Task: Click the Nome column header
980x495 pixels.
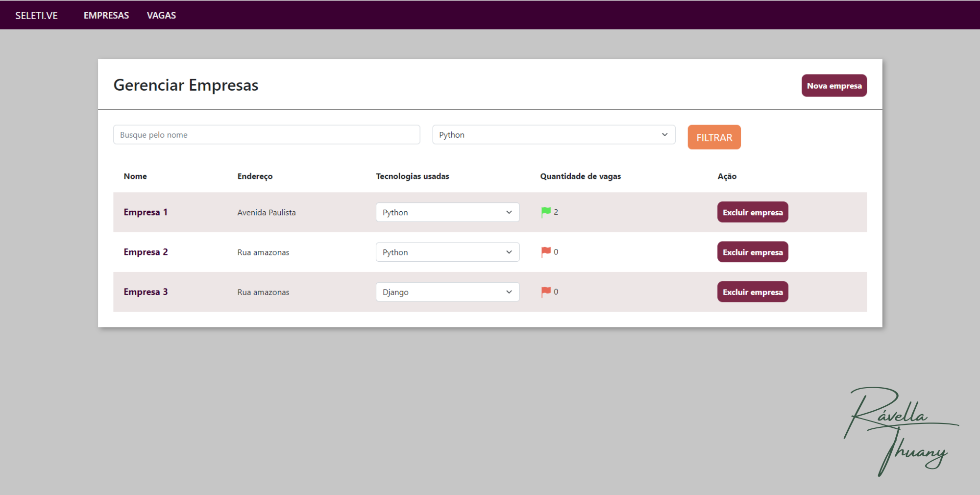Action: click(135, 176)
